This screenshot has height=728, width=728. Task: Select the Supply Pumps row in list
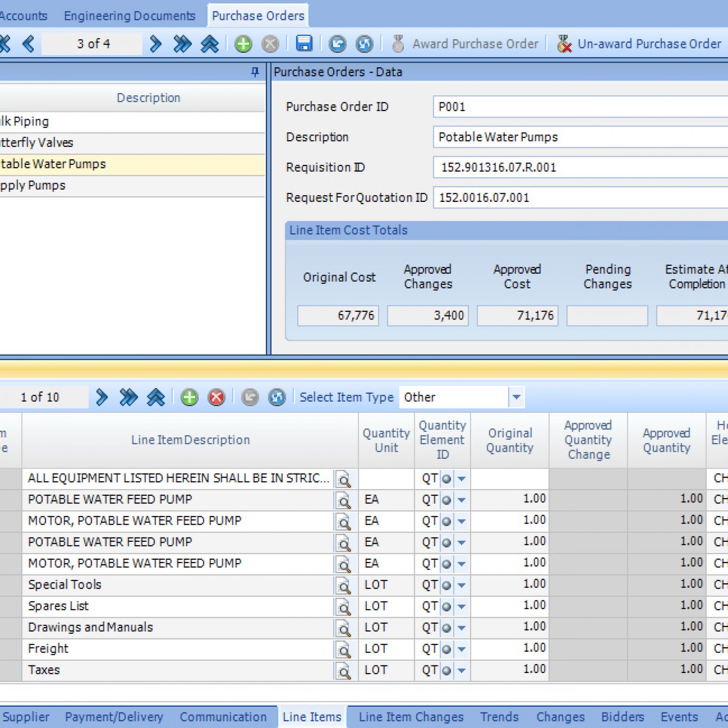click(x=132, y=185)
